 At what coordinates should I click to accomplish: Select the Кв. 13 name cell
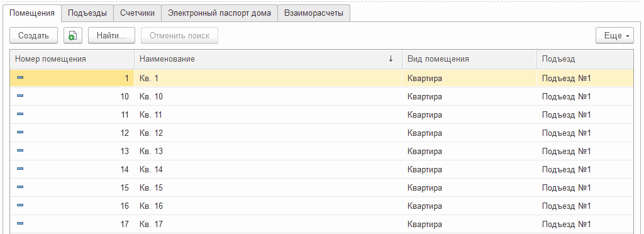coord(268,151)
